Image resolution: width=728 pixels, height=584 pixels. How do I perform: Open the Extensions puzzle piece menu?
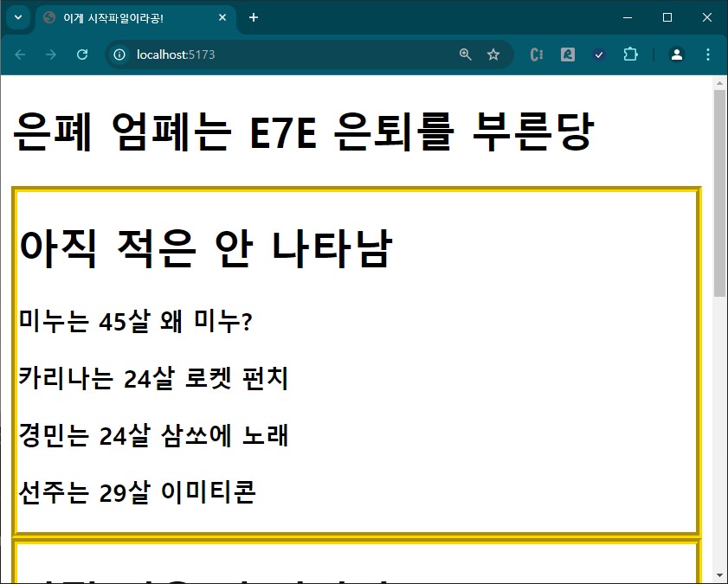[x=630, y=55]
